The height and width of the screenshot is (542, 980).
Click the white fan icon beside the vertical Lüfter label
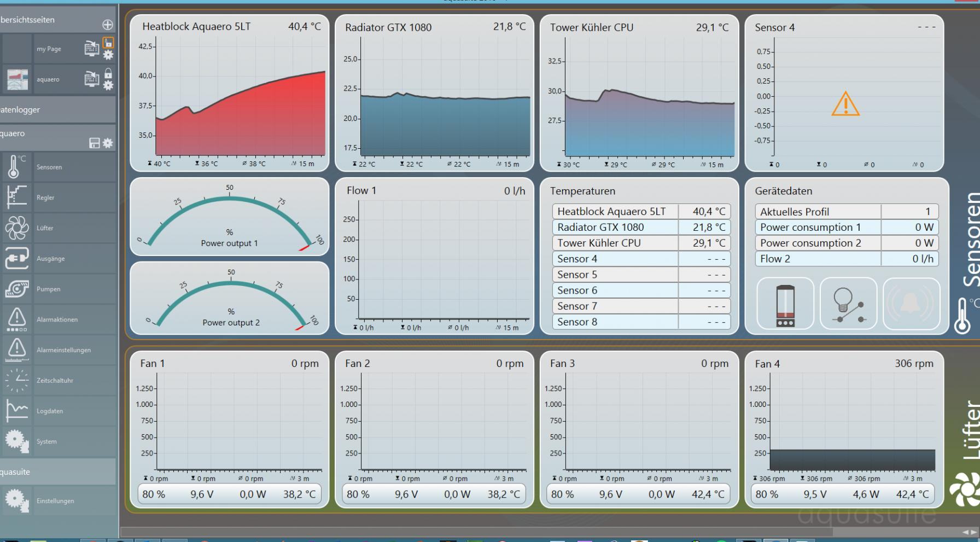pyautogui.click(x=966, y=489)
